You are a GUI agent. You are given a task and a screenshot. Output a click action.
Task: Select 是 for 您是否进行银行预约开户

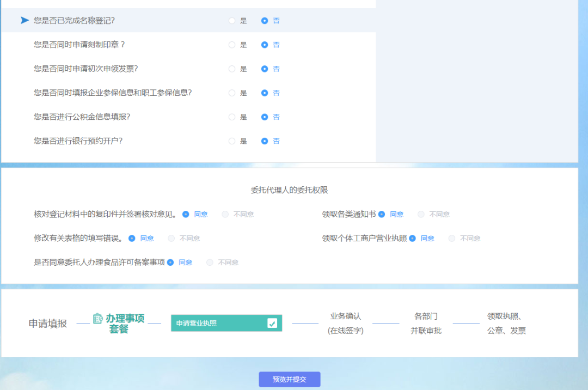click(x=231, y=141)
